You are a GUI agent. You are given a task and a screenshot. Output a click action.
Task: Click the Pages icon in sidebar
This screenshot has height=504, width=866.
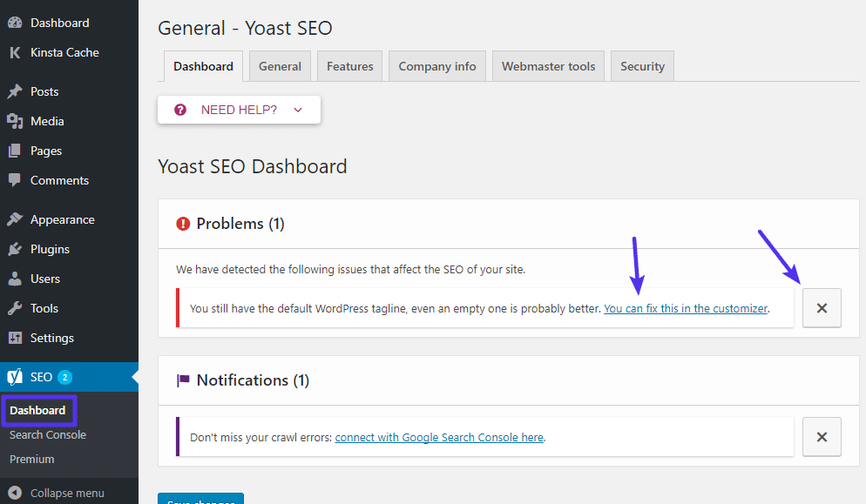[x=15, y=151]
